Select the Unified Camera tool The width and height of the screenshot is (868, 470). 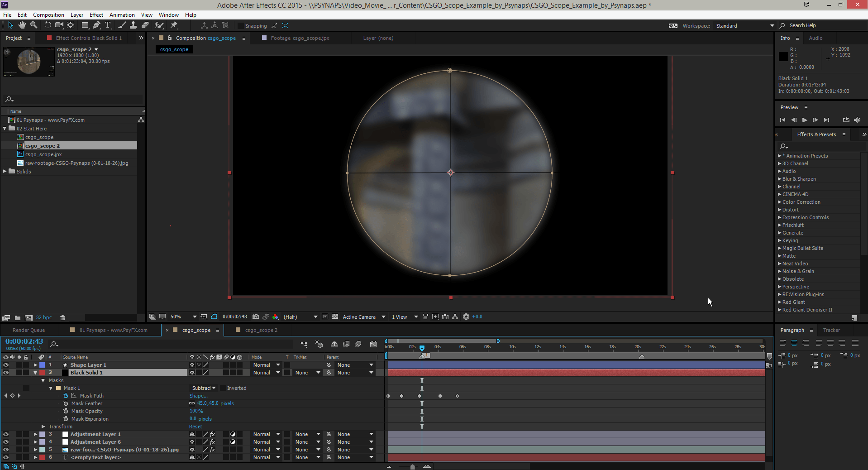point(59,25)
